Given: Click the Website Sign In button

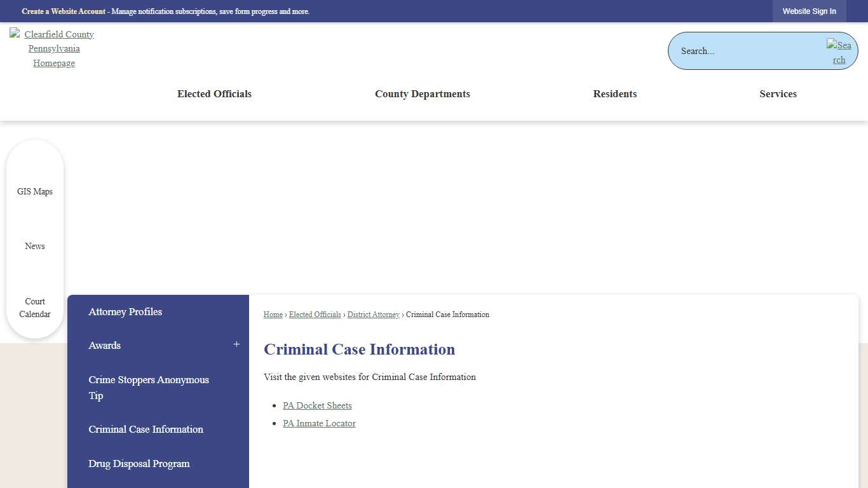Looking at the screenshot, I should point(809,11).
